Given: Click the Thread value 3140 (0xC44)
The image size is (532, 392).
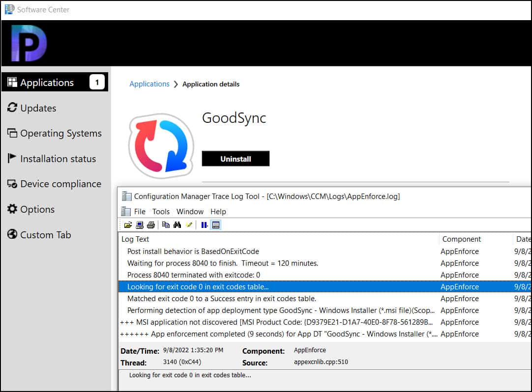Looking at the screenshot, I should coord(182,362).
